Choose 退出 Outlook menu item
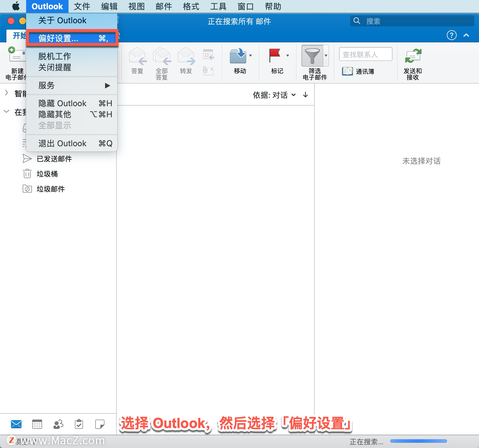Viewport: 479px width, 448px height. pyautogui.click(x=72, y=143)
